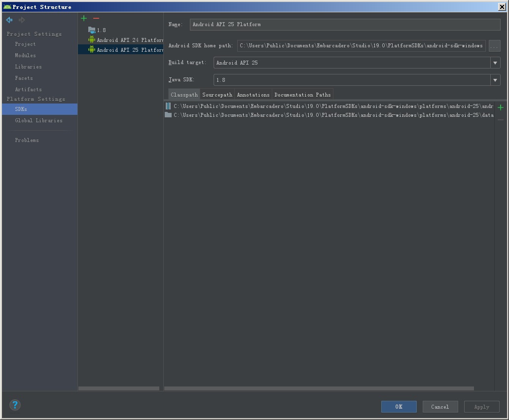509x420 pixels.
Task: Browse for Android SDK home path
Action: coord(494,46)
